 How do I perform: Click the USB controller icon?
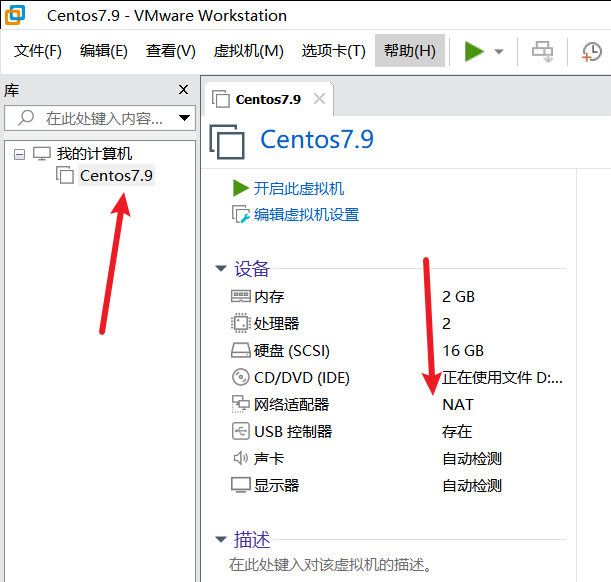click(x=240, y=431)
